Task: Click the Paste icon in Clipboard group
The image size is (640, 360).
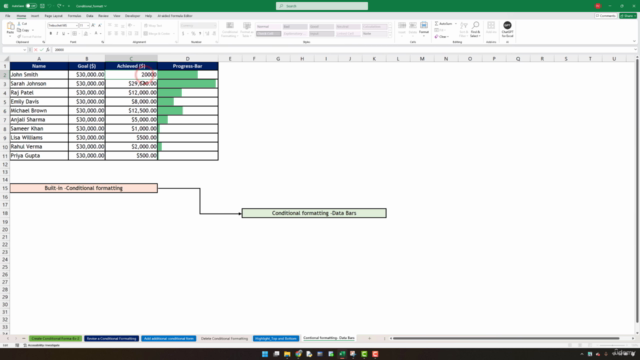Action: 10,27
